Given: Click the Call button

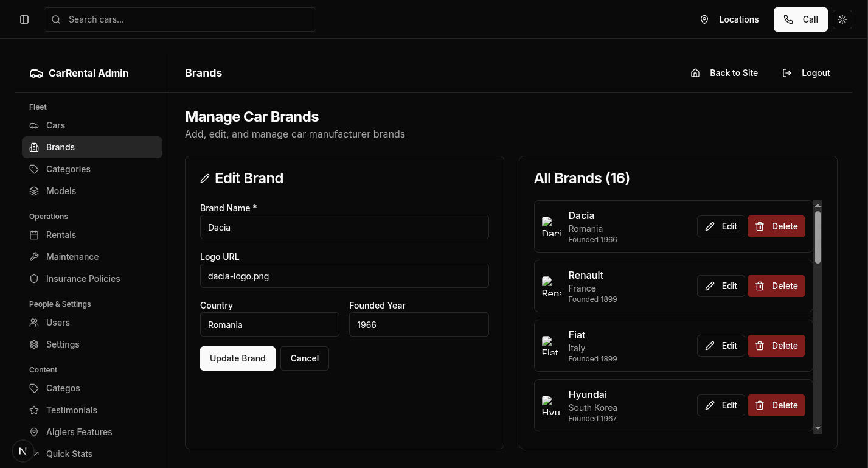Looking at the screenshot, I should tap(800, 19).
